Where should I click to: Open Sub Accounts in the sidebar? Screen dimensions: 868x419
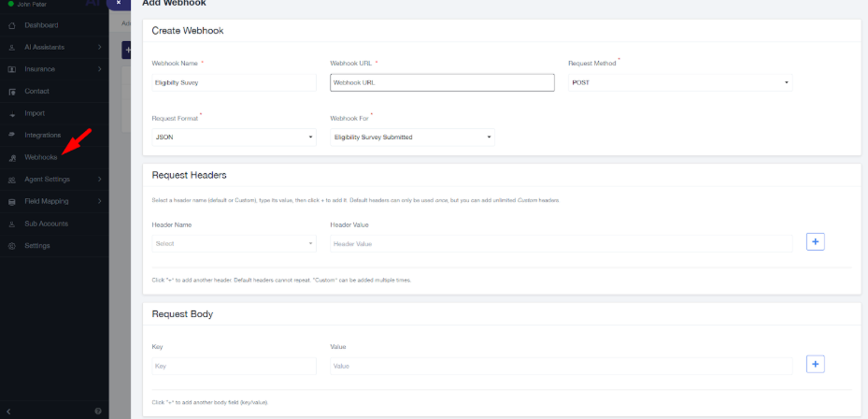(46, 224)
